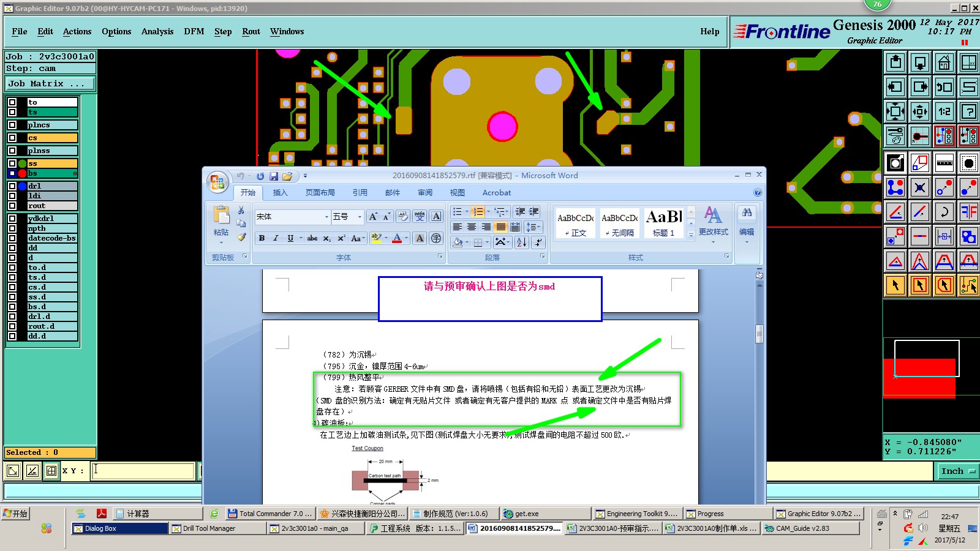Open the Word quick access customize arrow
The image size is (980, 551).
305,176
